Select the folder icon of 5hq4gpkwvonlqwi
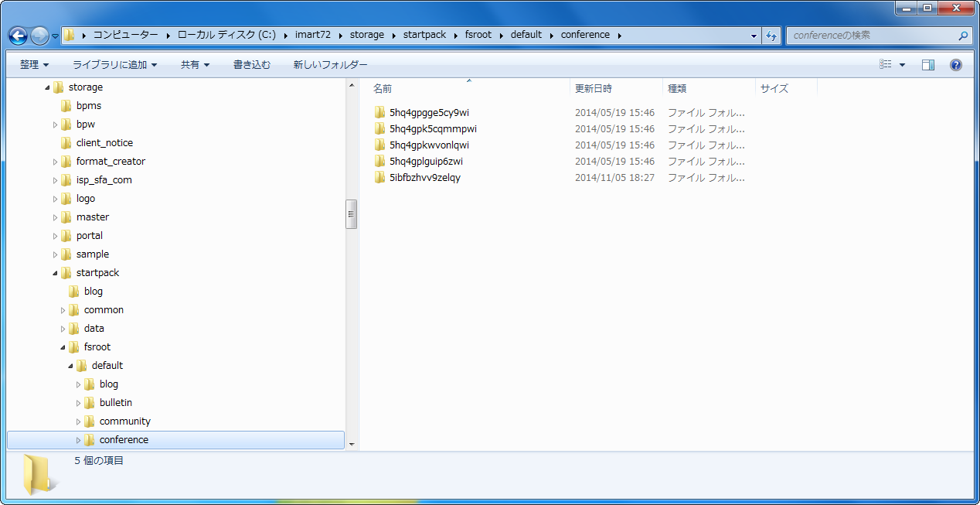 pyautogui.click(x=379, y=145)
